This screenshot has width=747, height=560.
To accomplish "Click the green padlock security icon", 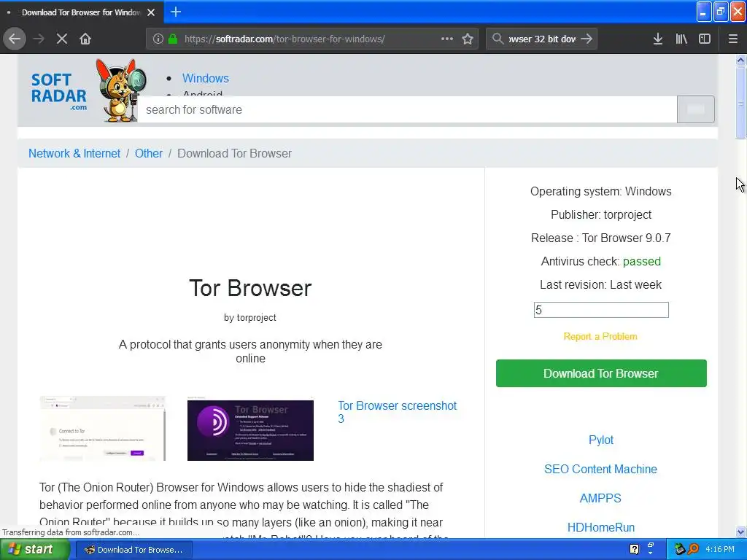I will (x=173, y=39).
